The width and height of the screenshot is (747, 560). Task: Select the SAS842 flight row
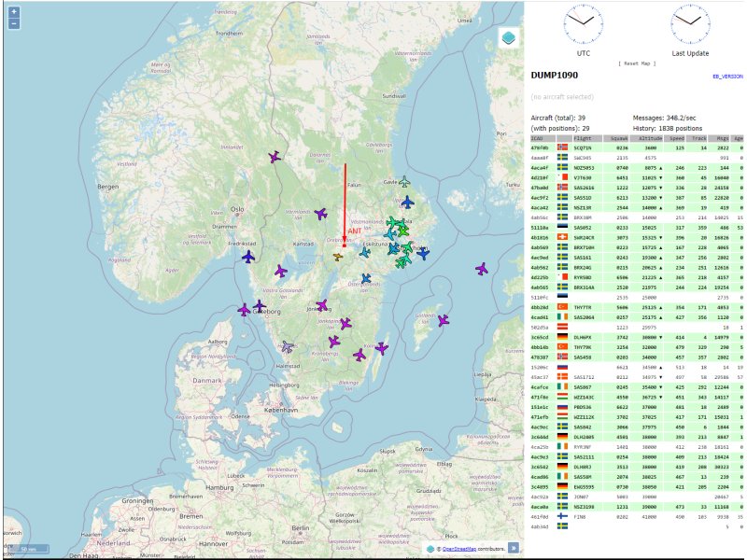coord(637,427)
